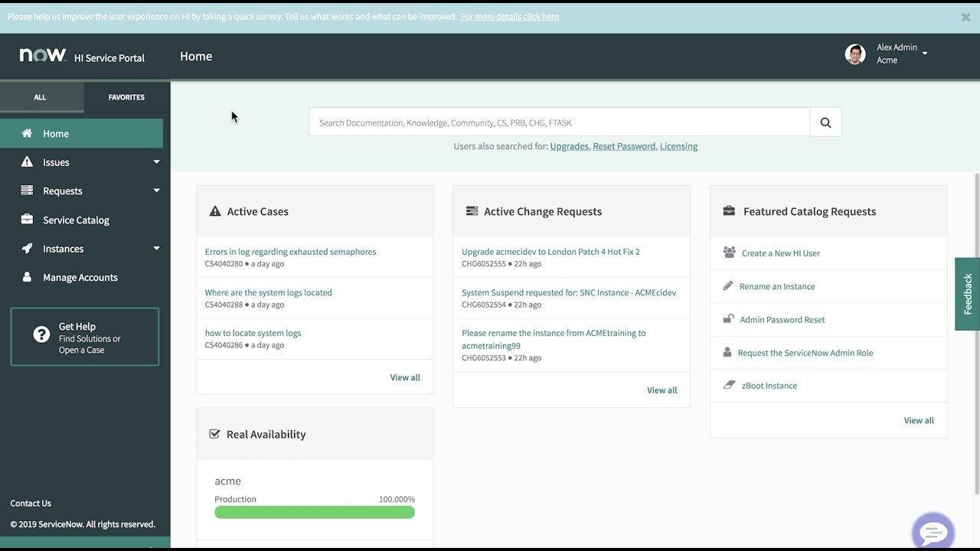Image resolution: width=980 pixels, height=551 pixels.
Task: Click the zBoot Instance eraser icon
Action: point(729,385)
